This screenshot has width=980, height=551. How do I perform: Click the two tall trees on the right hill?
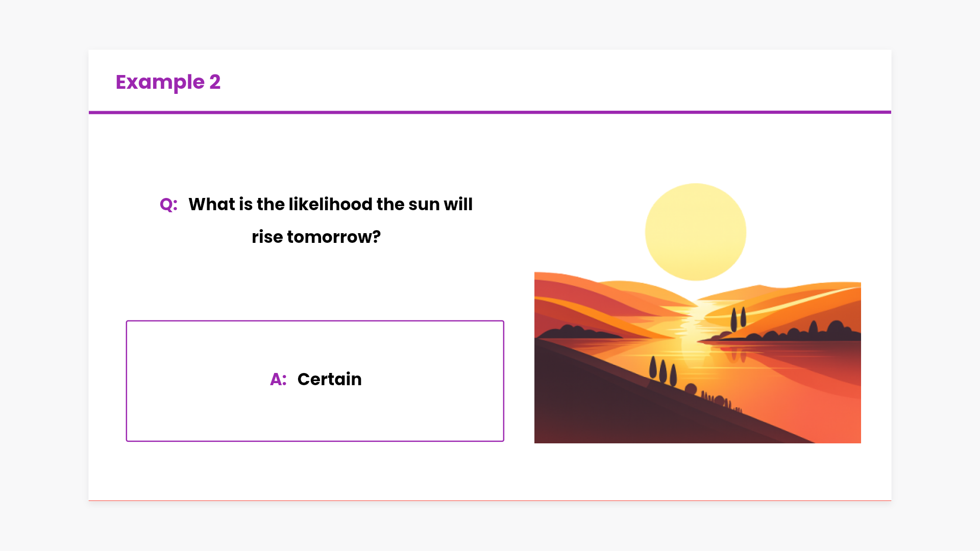(x=738, y=319)
